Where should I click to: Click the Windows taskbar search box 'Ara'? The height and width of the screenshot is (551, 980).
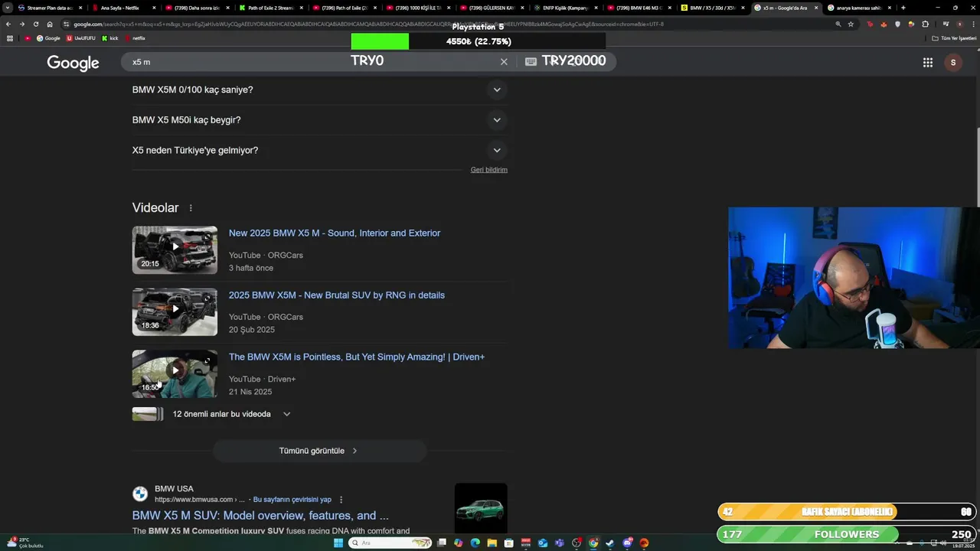(x=390, y=543)
